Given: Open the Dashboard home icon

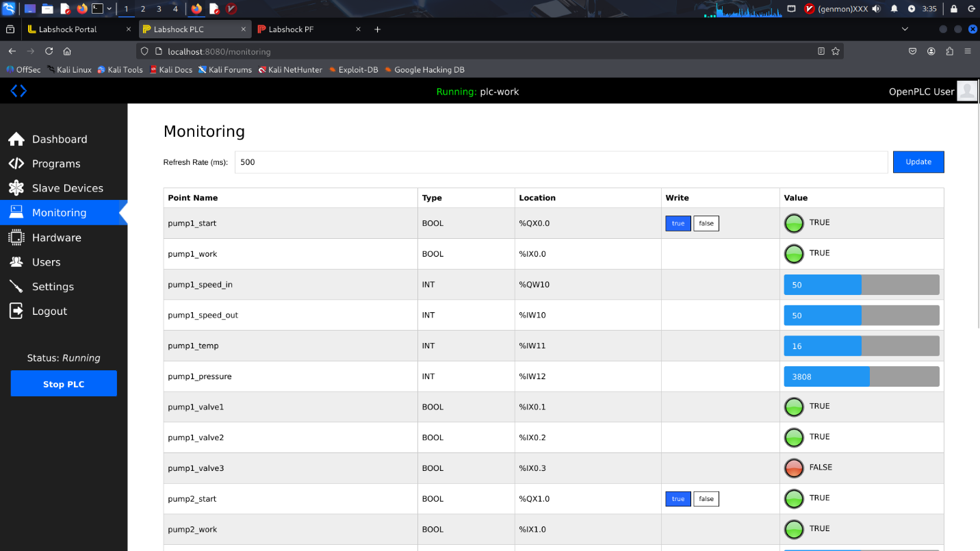Looking at the screenshot, I should [x=16, y=140].
